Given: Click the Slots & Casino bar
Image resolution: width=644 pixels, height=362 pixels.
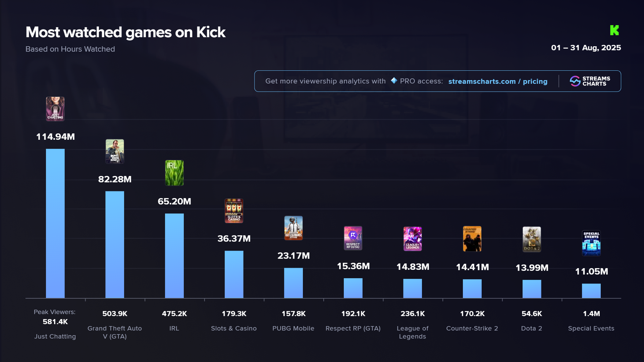Looking at the screenshot, I should pyautogui.click(x=234, y=274).
